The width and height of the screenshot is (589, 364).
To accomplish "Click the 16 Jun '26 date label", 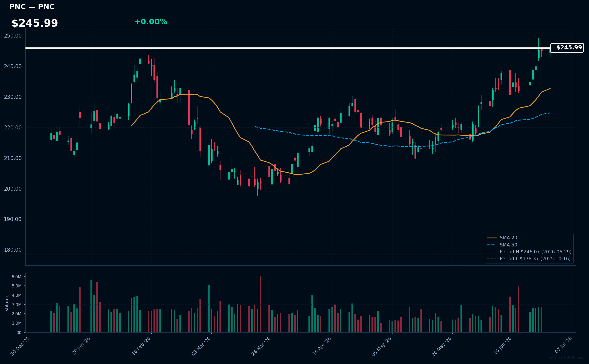I will coord(502,346).
